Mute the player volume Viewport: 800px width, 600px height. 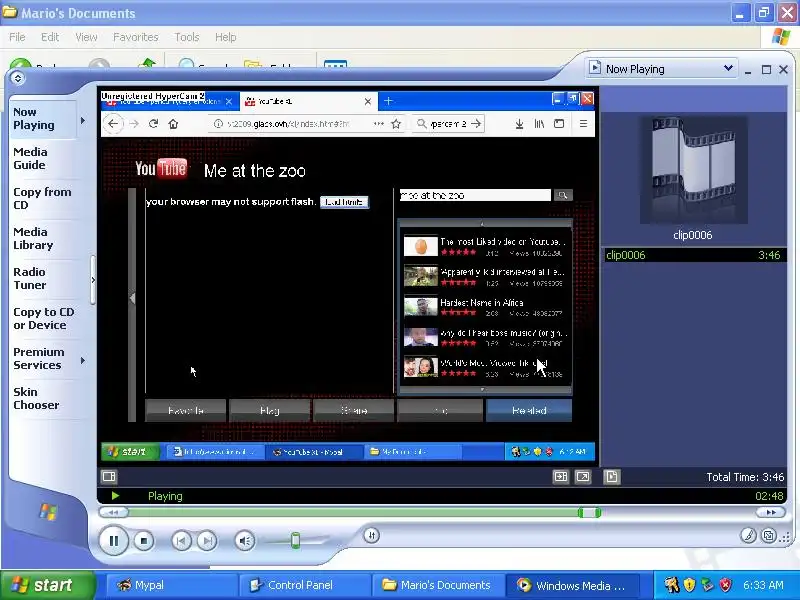tap(245, 540)
